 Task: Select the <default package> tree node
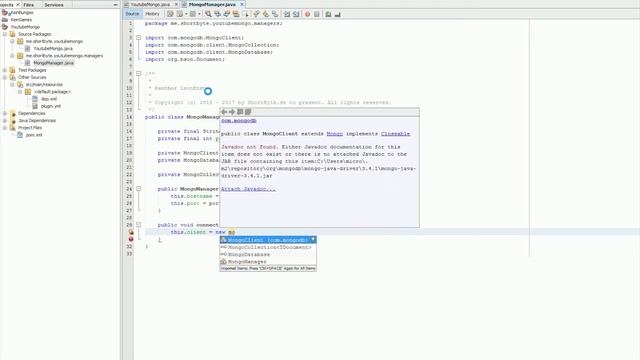point(52,92)
